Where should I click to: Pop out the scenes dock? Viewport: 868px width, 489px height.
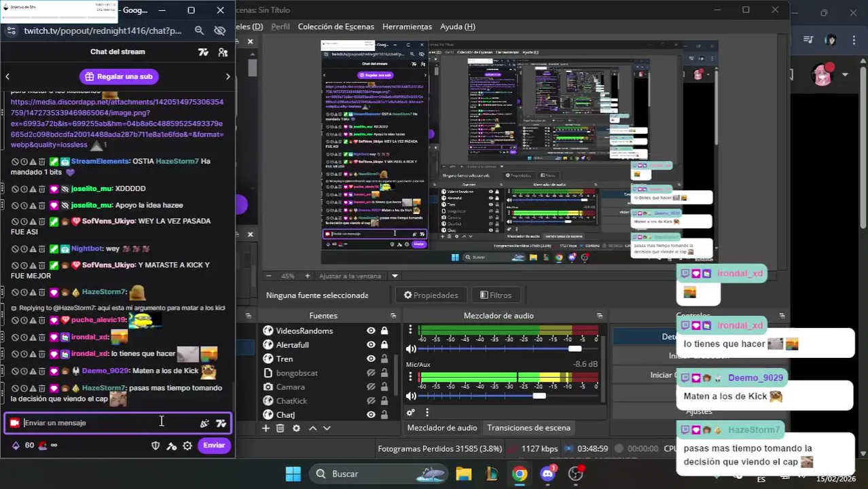click(x=248, y=316)
